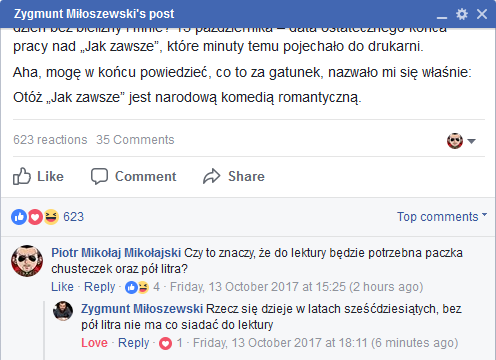
Task: Expand Top comments sorting dropdown
Action: point(442,217)
